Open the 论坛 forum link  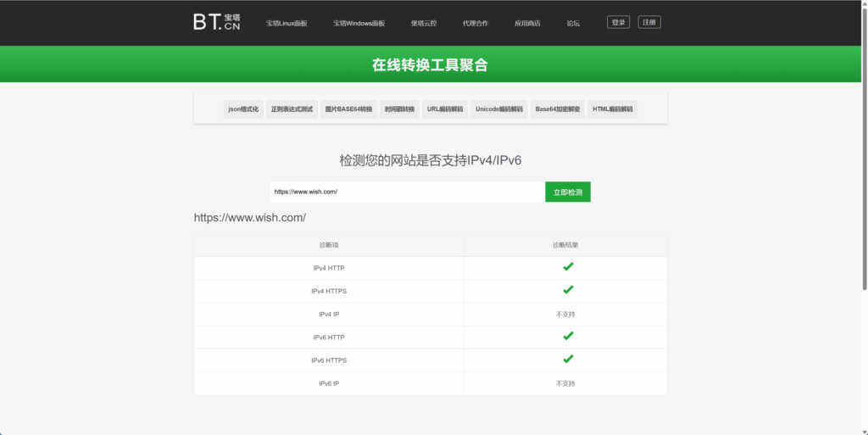(x=573, y=23)
